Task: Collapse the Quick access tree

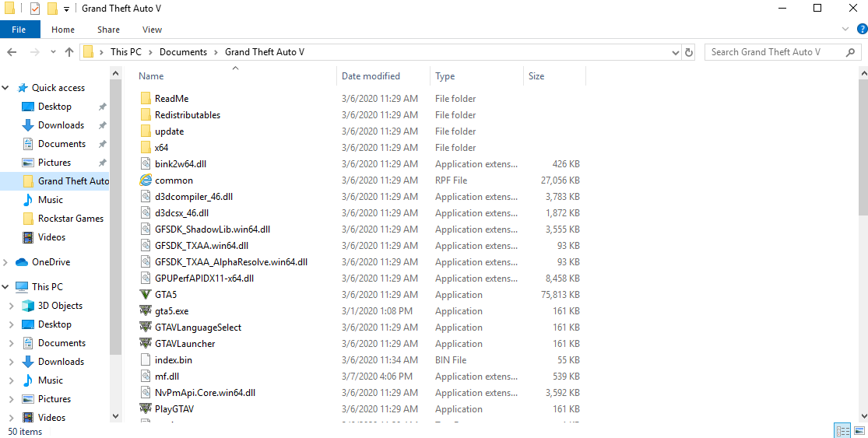Action: [x=5, y=88]
